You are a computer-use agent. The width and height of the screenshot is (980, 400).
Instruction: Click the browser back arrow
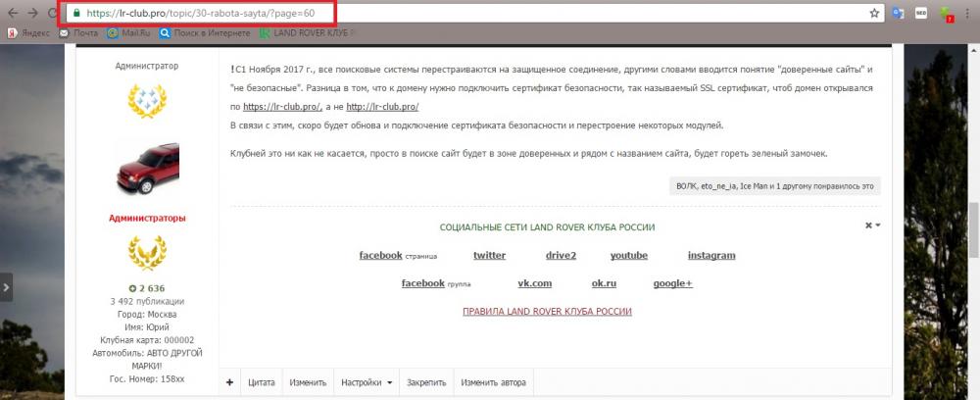coord(12,14)
